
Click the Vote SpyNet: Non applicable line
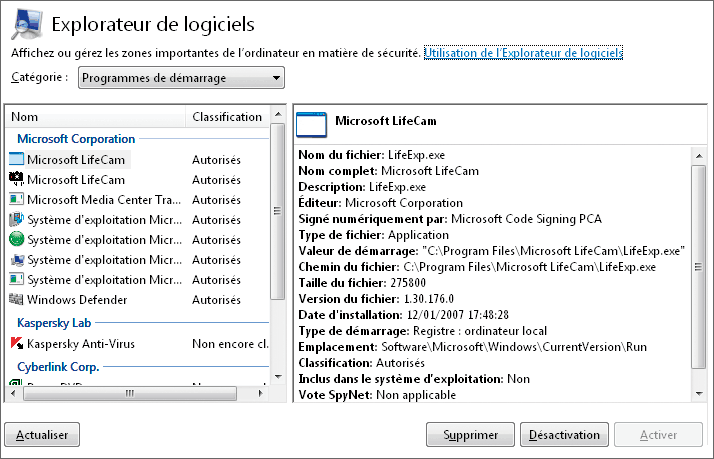[377, 395]
